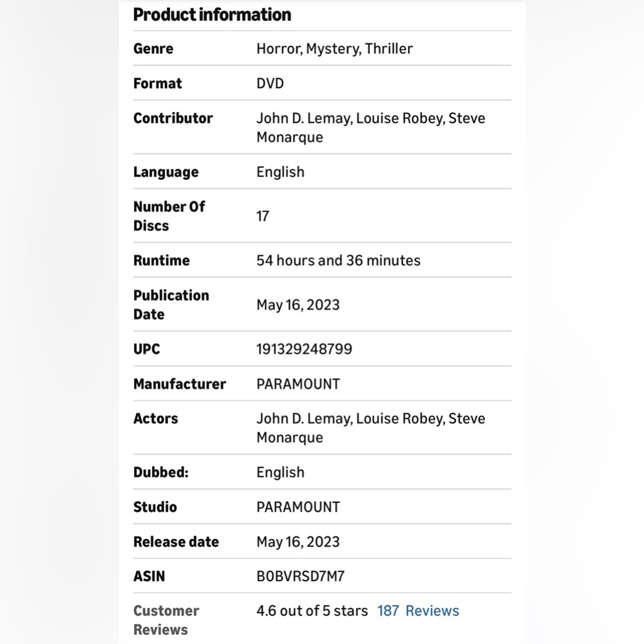
Task: Select the Product information heading
Action: click(212, 15)
